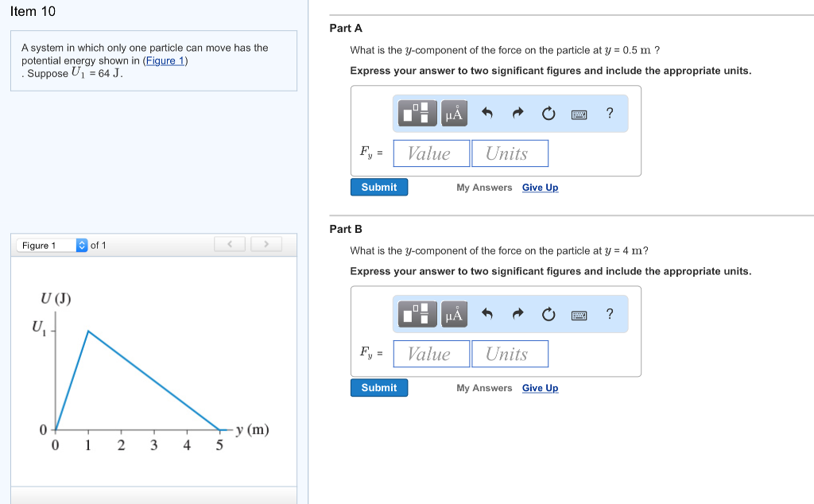Give Up on Part B
The image size is (814, 504).
(540, 388)
